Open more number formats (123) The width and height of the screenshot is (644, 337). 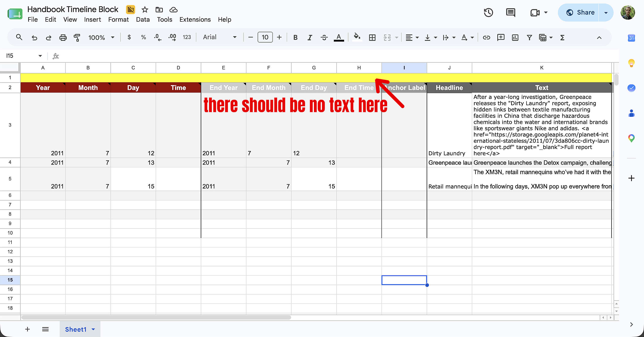click(x=187, y=38)
